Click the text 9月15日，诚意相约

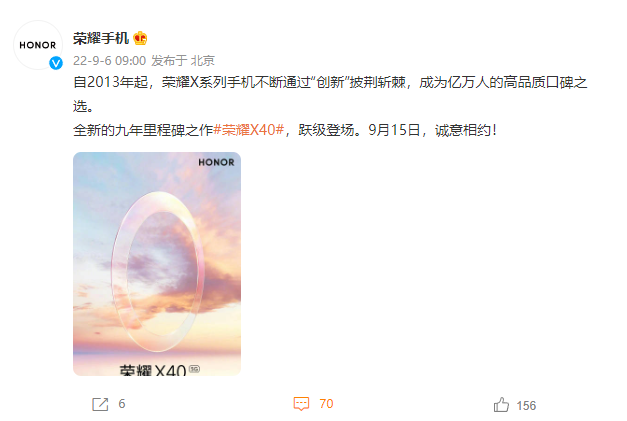click(x=432, y=130)
